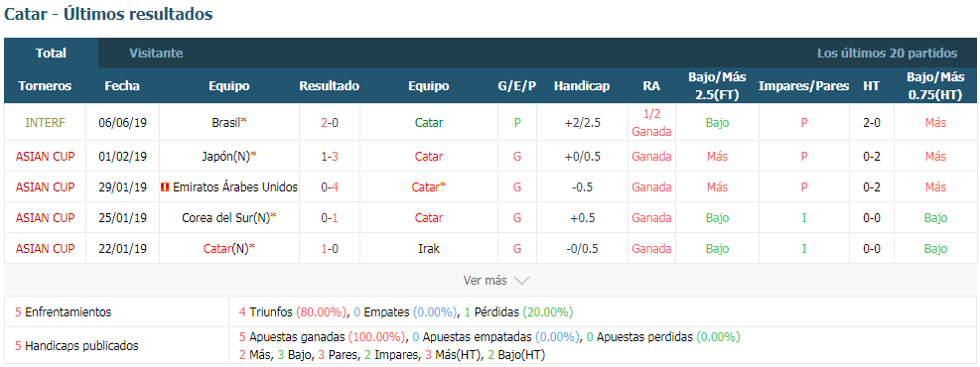
Task: Open the INTERF tournament link
Action: (x=45, y=123)
